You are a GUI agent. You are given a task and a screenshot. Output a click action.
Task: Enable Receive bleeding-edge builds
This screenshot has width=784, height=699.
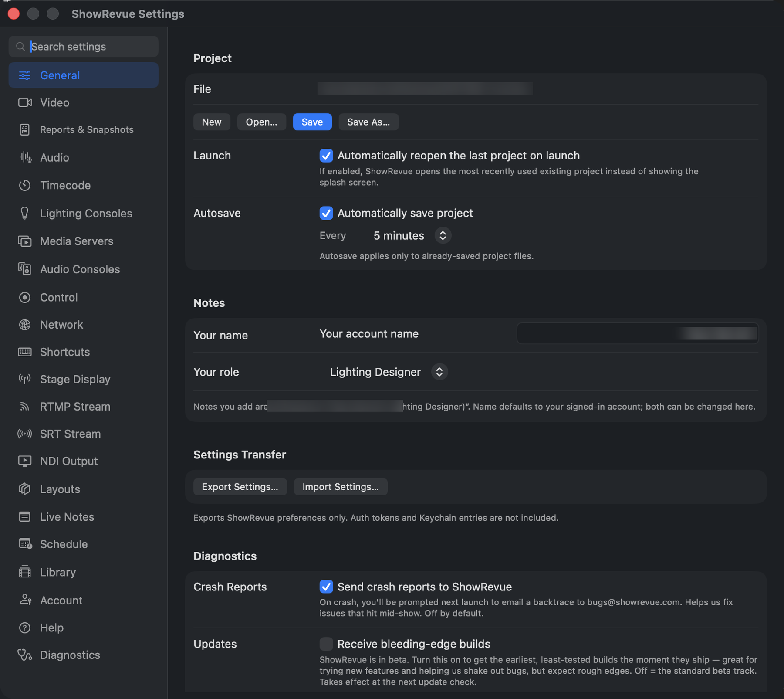(326, 644)
